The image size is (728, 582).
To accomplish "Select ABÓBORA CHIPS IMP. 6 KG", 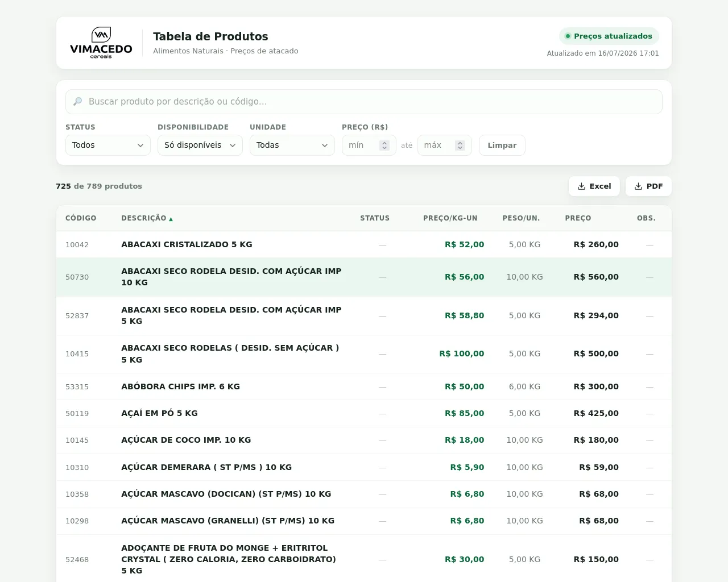I will pos(364,387).
